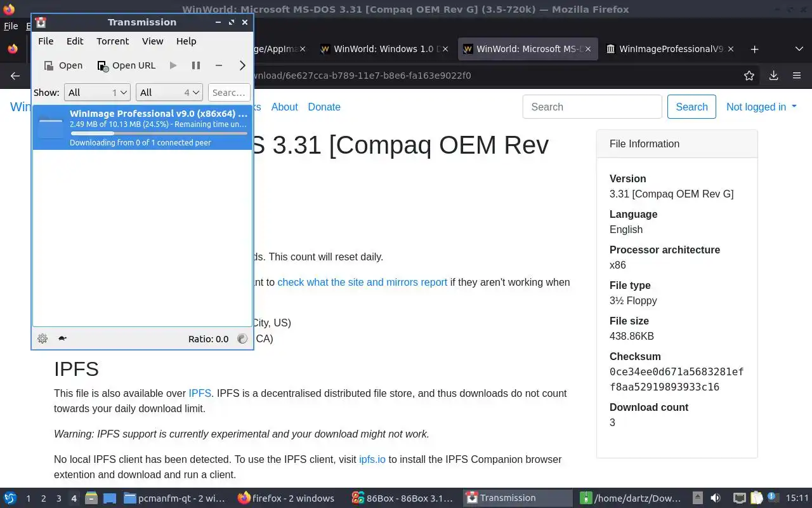The width and height of the screenshot is (812, 508).
Task: Pause the selected torrent in Transmission
Action: pyautogui.click(x=196, y=65)
